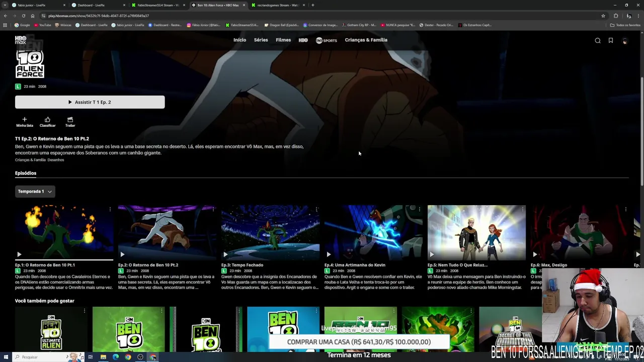Open the HBO hub menu item

[303, 40]
